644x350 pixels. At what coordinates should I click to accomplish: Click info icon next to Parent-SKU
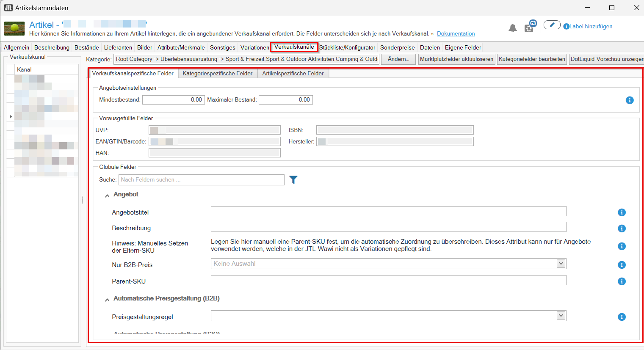[x=622, y=281]
